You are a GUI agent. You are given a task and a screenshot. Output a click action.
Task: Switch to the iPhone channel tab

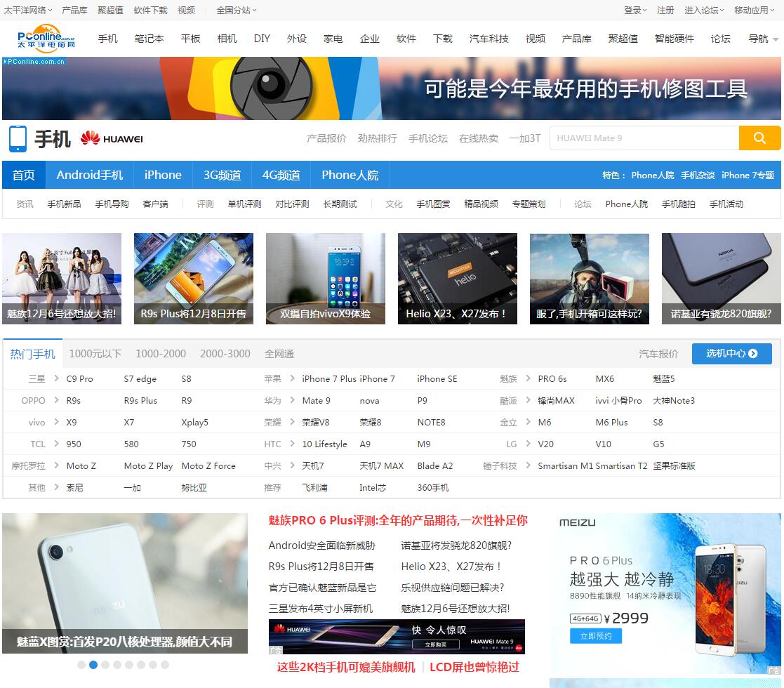[163, 175]
